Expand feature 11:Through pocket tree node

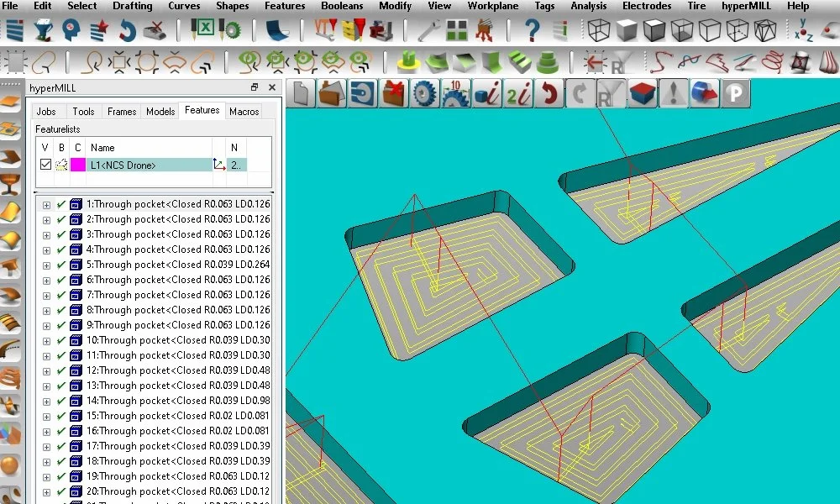tap(46, 356)
